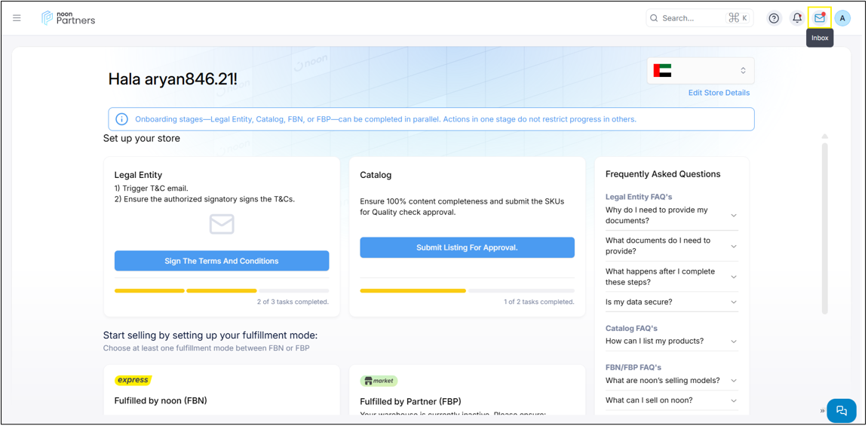The image size is (868, 426).
Task: Click the info icon in onboarding banner
Action: (121, 119)
